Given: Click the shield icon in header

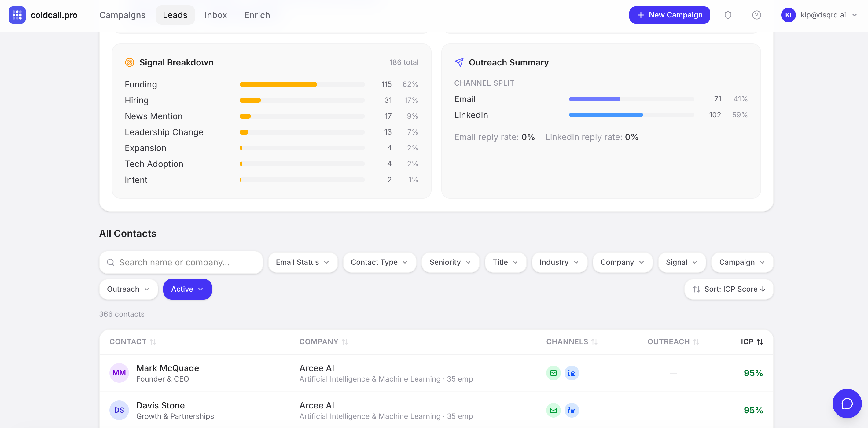Looking at the screenshot, I should 728,15.
